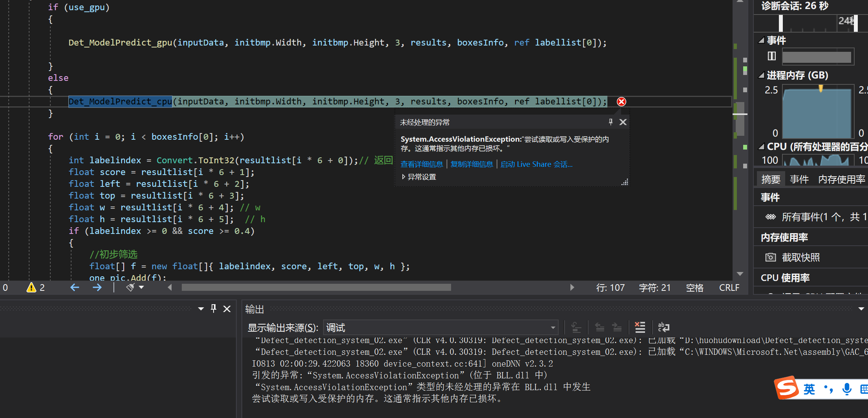The height and width of the screenshot is (418, 868).
Task: Click the memory graph marker
Action: (x=820, y=88)
